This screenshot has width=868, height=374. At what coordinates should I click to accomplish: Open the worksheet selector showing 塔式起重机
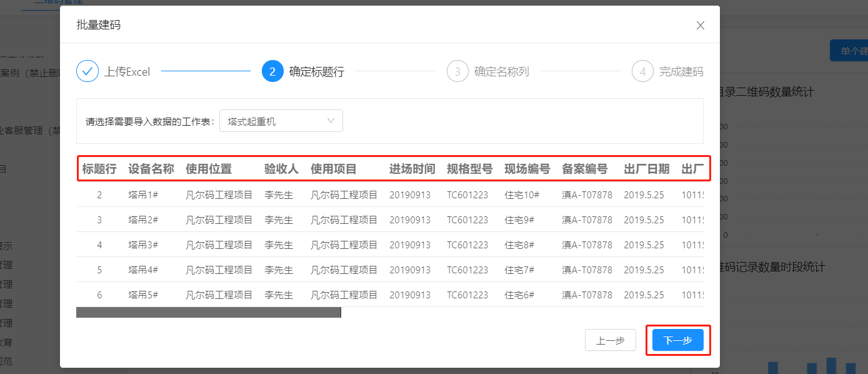[x=281, y=120]
